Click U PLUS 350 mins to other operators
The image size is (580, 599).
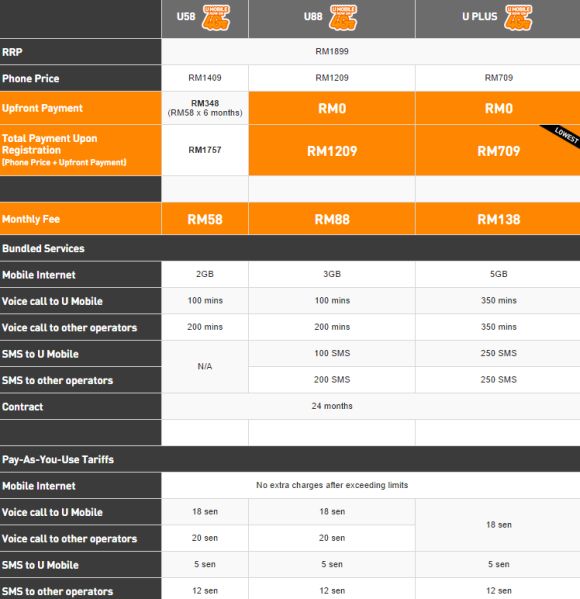pyautogui.click(x=499, y=327)
